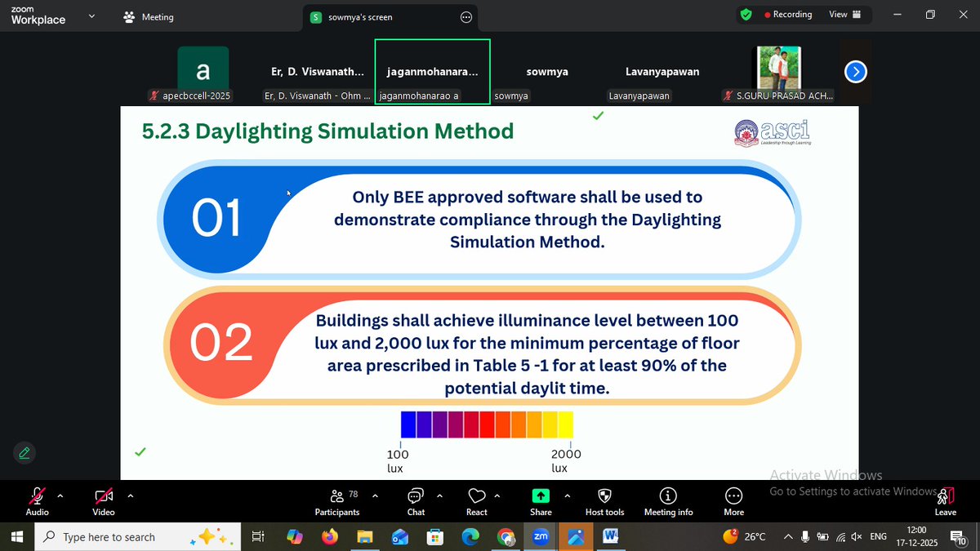Screen dimensions: 980x551
Task: Select Er, D. Viswanath participant tile
Action: (318, 72)
